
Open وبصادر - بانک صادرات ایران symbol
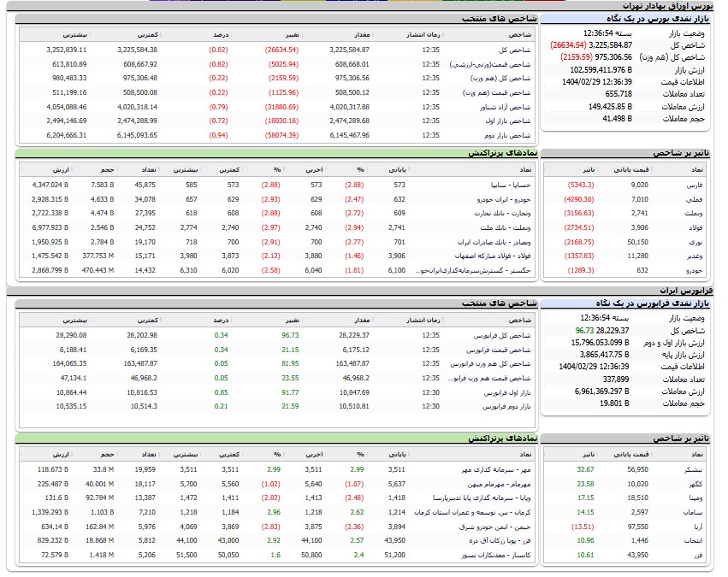494,242
